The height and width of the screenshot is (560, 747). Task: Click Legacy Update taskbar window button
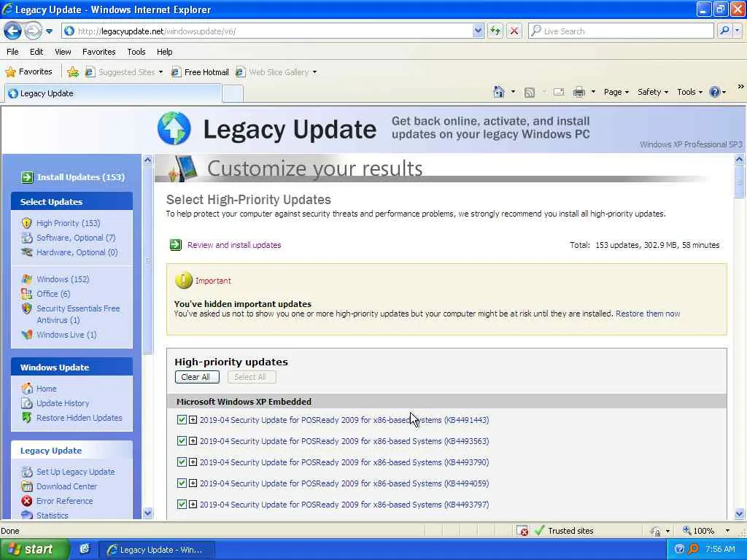(x=156, y=550)
